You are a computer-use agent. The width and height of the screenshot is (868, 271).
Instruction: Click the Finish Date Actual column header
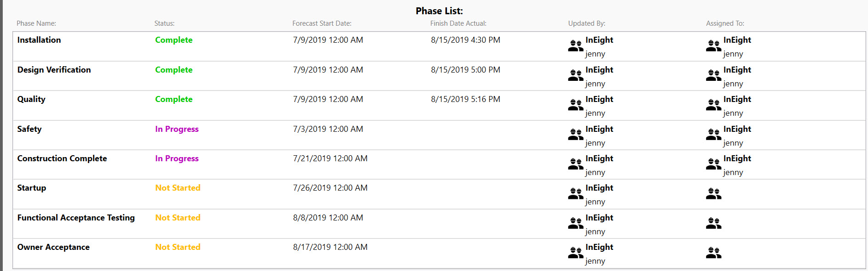458,23
